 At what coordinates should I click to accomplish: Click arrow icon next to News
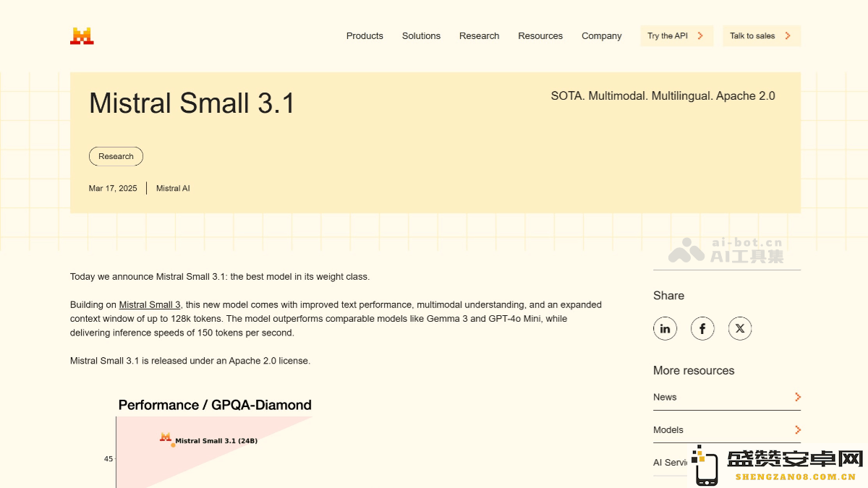pos(797,397)
